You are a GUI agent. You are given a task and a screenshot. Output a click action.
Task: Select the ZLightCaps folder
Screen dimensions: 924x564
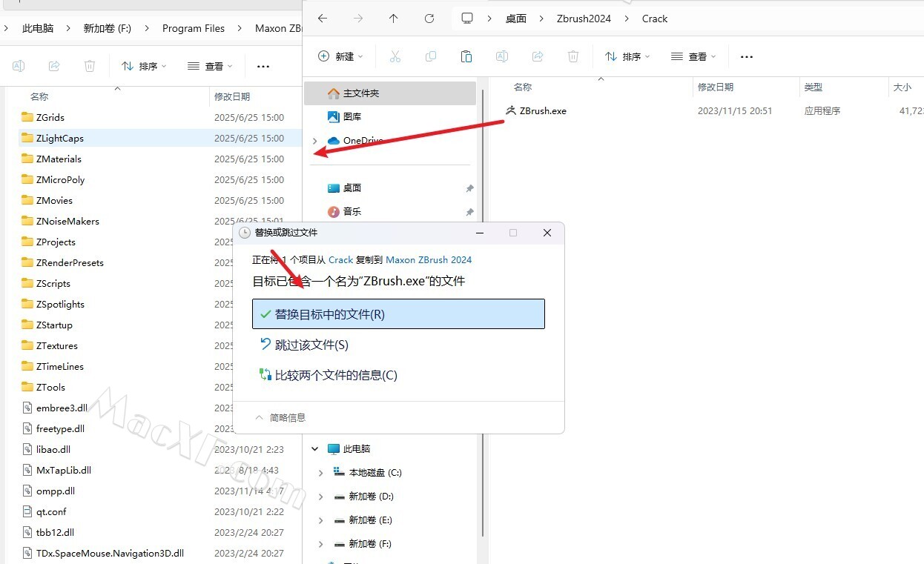159,138
